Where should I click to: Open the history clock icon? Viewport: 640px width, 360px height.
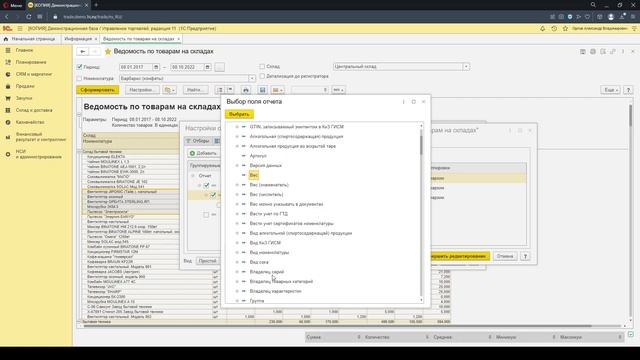[554, 29]
